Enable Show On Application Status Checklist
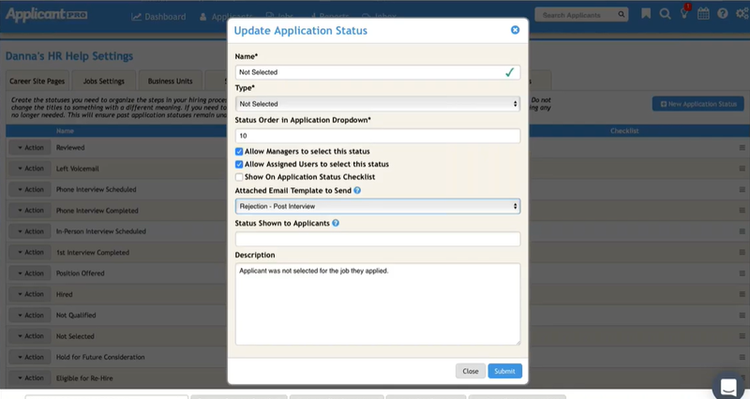This screenshot has width=750, height=399. click(x=239, y=177)
